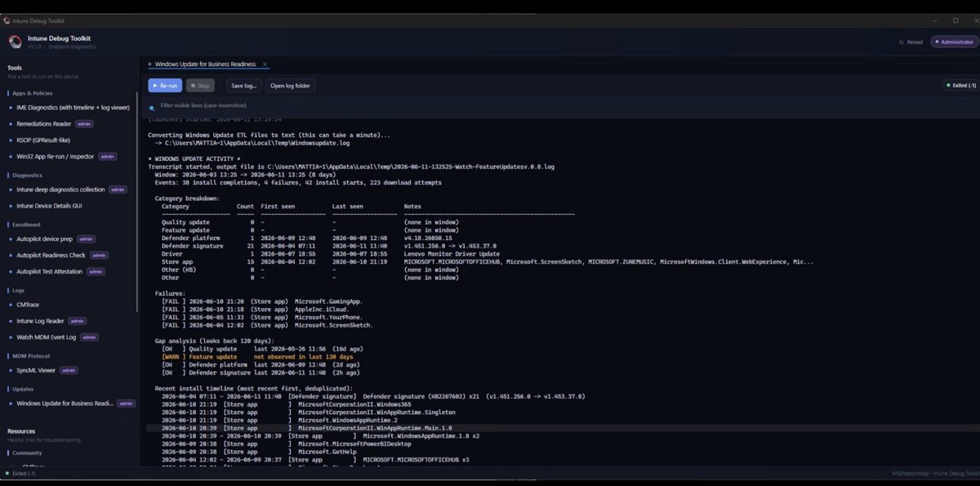Click Save log... button
Viewport: 980px width, 486px height.
[x=244, y=85]
